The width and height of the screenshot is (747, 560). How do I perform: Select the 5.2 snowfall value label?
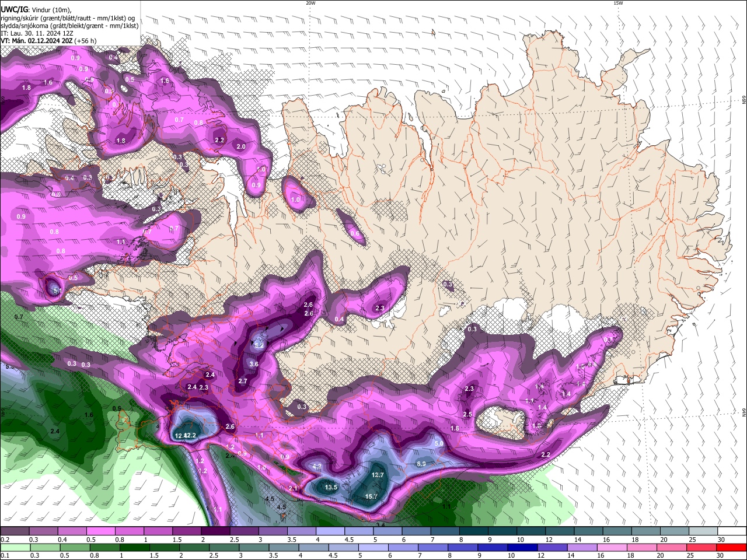pos(259,345)
